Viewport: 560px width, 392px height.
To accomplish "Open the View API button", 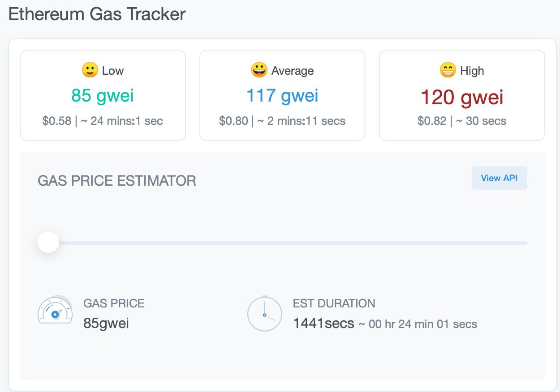I will tap(499, 178).
